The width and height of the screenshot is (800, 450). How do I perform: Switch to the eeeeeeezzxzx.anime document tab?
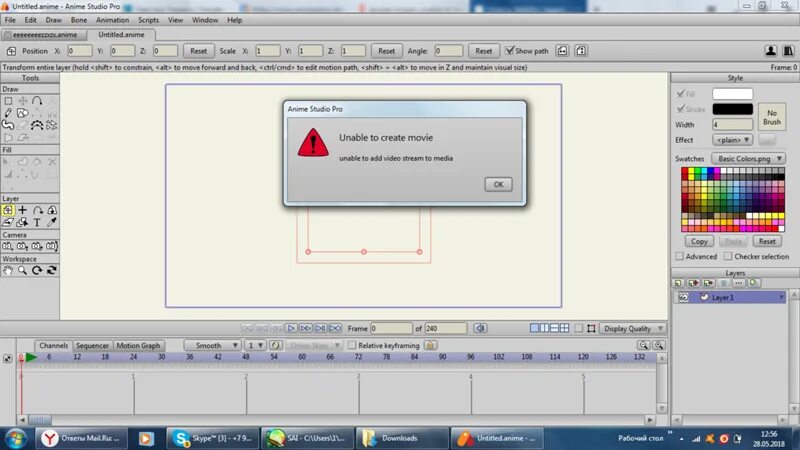44,35
